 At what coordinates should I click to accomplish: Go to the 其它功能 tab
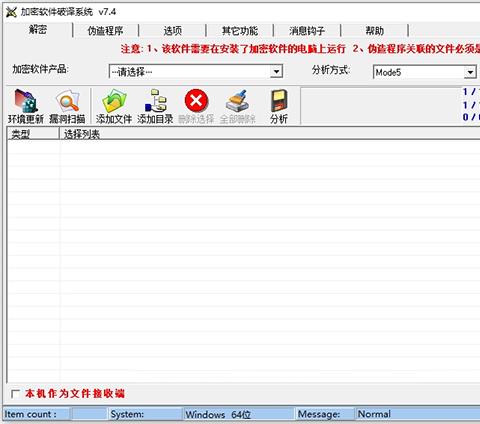(x=240, y=31)
